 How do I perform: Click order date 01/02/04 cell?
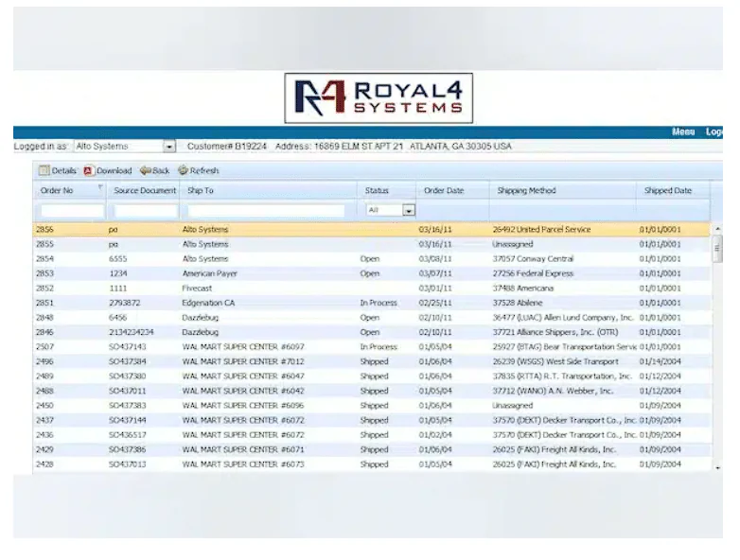[435, 434]
